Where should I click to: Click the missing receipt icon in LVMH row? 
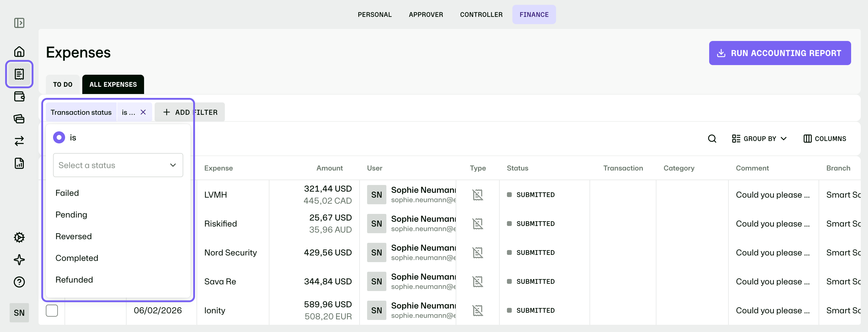(x=477, y=195)
